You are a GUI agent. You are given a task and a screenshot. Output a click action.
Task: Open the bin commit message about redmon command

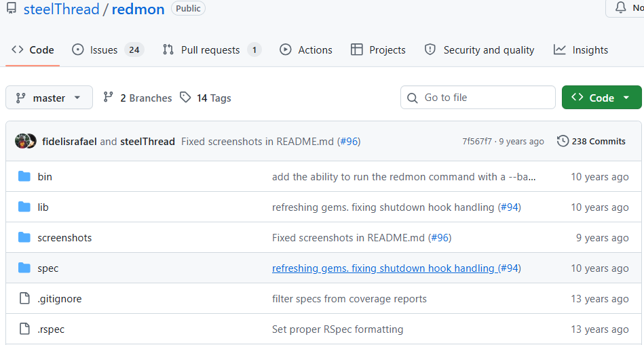pos(404,177)
